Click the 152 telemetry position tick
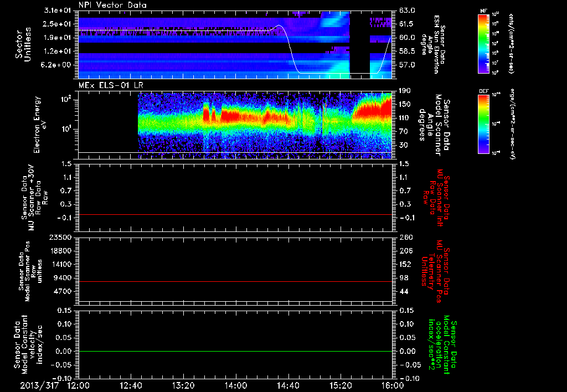This screenshot has height=392, width=567. pyautogui.click(x=405, y=264)
